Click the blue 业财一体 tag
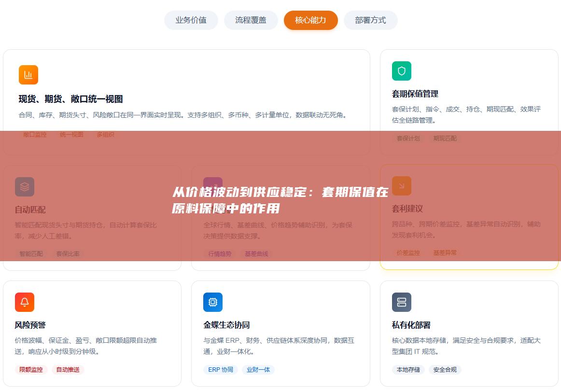This screenshot has width=561, height=392. 258,369
